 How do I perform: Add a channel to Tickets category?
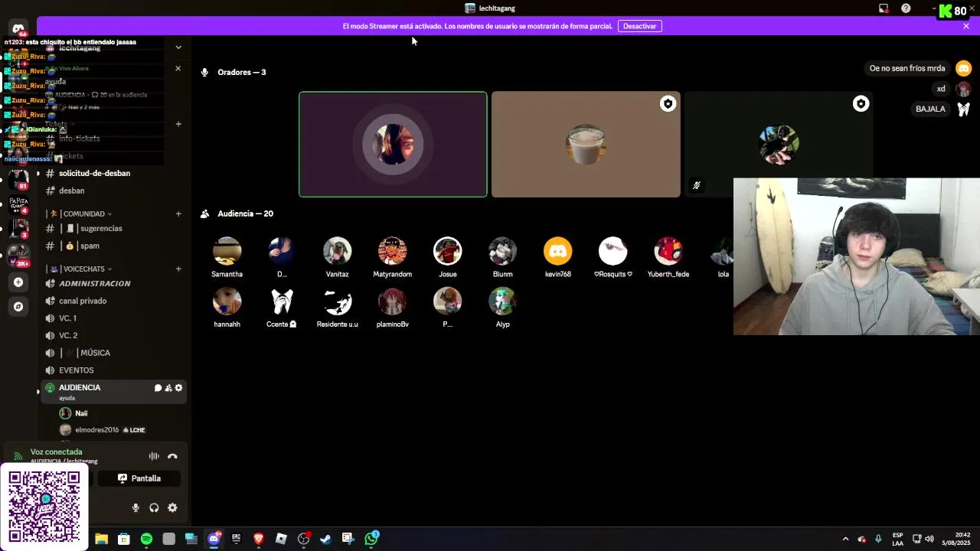[x=178, y=124]
